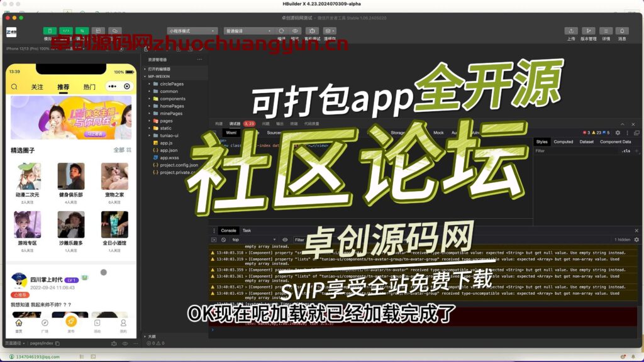Click the 全部 link beside 精选圈子
The width and height of the screenshot is (644, 362).
[122, 150]
